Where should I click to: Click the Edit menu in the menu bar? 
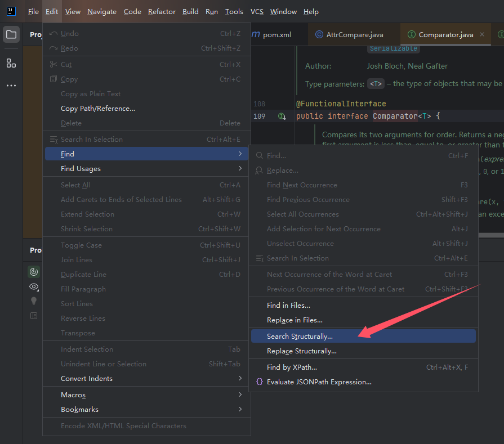tap(52, 12)
